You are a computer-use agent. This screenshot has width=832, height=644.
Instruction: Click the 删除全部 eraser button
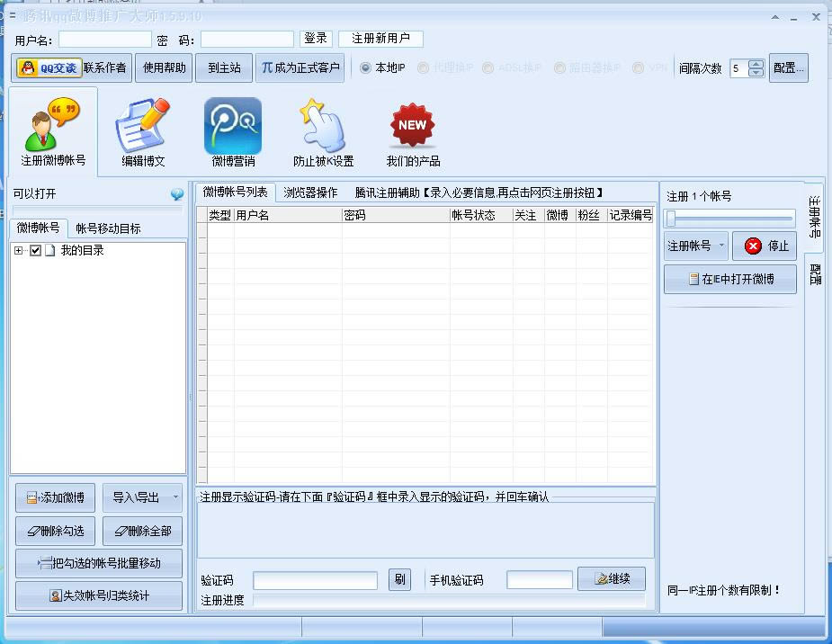[x=142, y=531]
